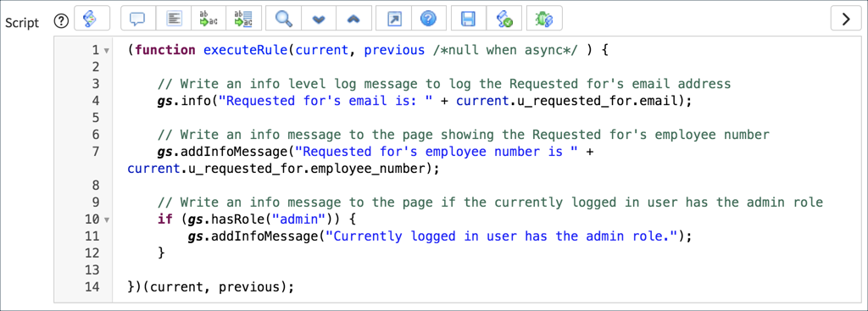The height and width of the screenshot is (311, 868).
Task: Open search with the magnifying glass icon
Action: [284, 19]
